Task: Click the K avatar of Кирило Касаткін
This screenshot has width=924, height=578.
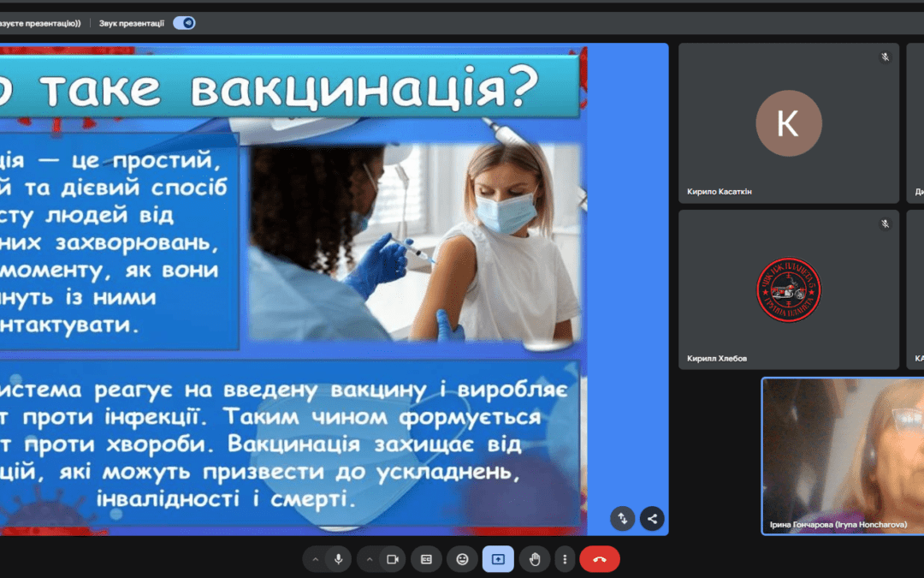Action: 789,123
